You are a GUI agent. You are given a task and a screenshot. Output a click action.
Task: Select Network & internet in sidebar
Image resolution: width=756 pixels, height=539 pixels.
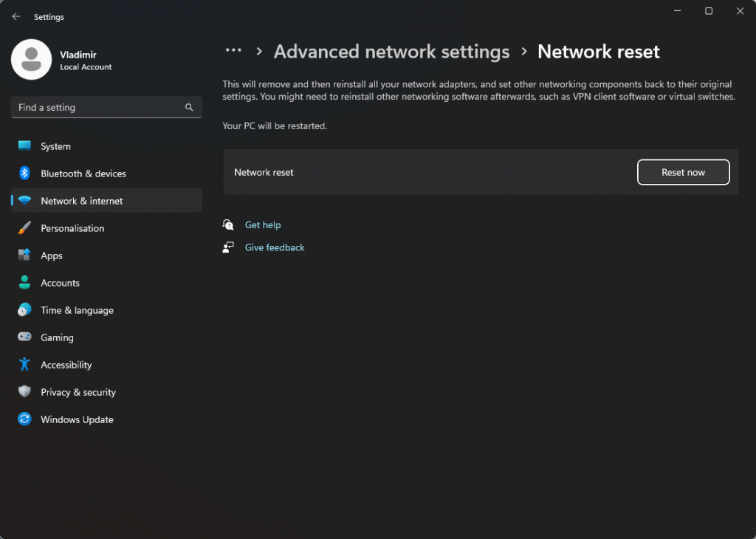[81, 201]
